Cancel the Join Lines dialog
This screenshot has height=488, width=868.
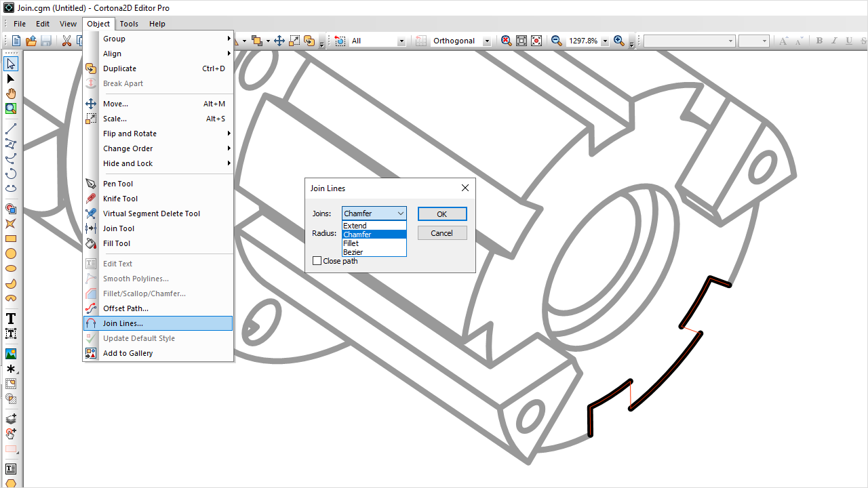(441, 232)
